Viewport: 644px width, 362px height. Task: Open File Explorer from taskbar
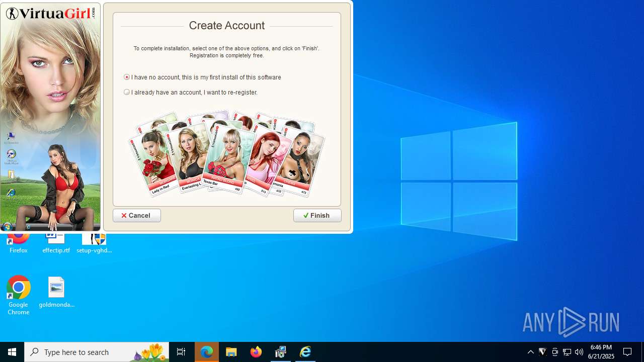tap(231, 352)
